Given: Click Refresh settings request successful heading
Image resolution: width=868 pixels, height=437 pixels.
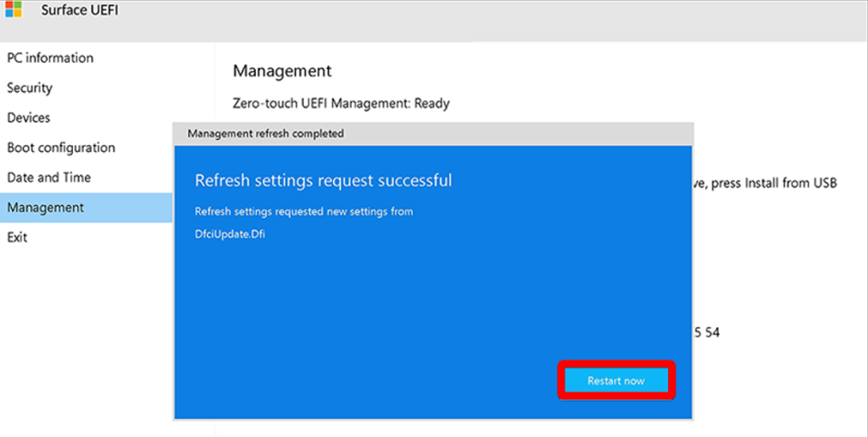Looking at the screenshot, I should click(323, 181).
